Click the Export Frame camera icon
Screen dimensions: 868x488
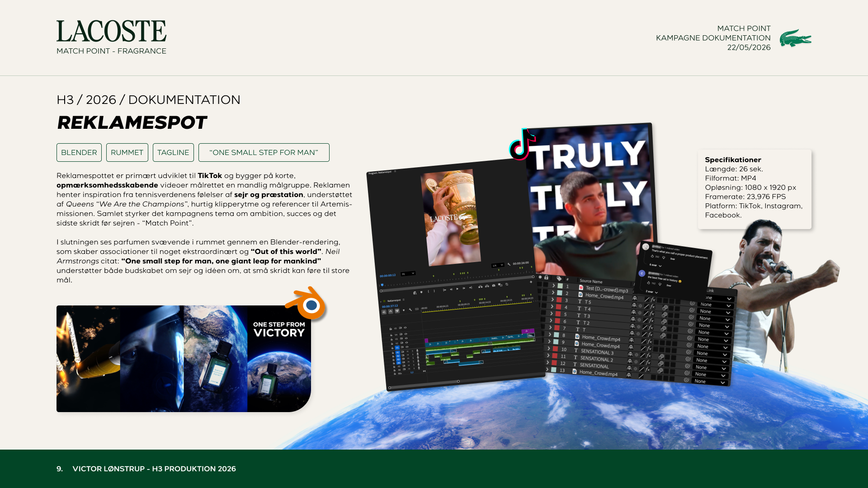pyautogui.click(x=494, y=286)
